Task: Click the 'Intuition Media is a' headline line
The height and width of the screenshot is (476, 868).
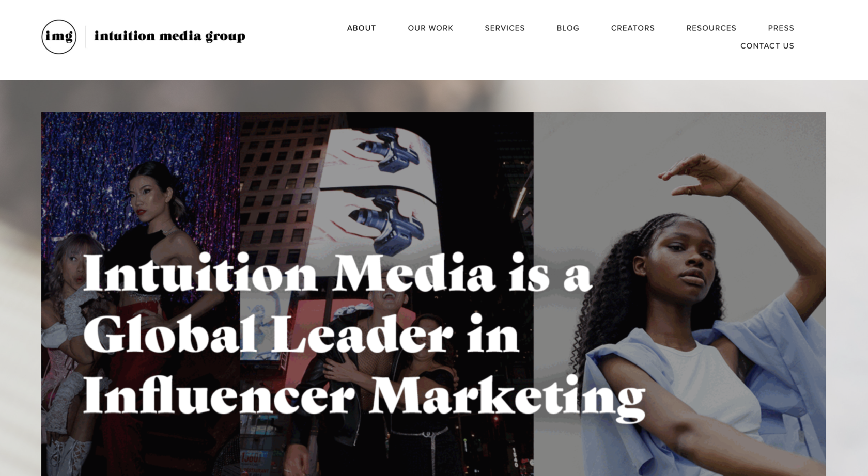Action: (x=337, y=273)
